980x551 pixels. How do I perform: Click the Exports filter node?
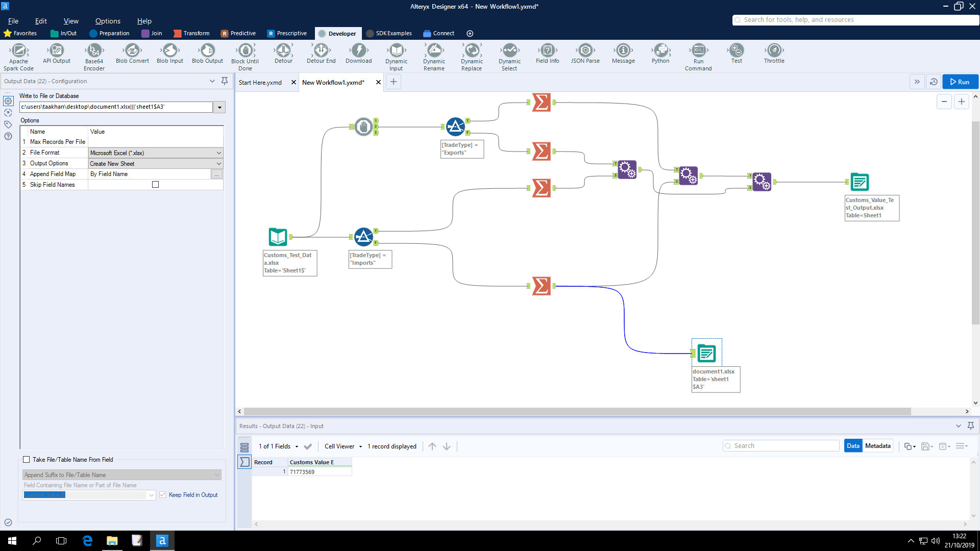point(455,127)
